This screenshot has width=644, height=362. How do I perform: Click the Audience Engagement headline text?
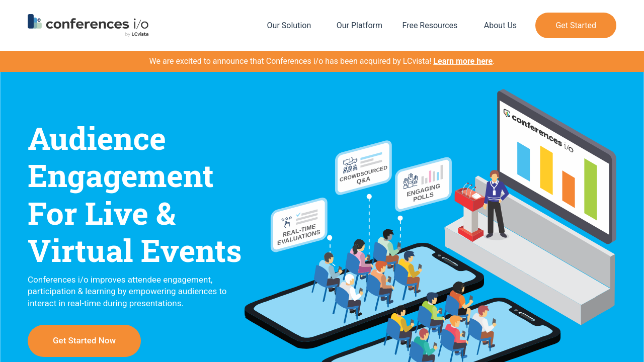coord(135,194)
